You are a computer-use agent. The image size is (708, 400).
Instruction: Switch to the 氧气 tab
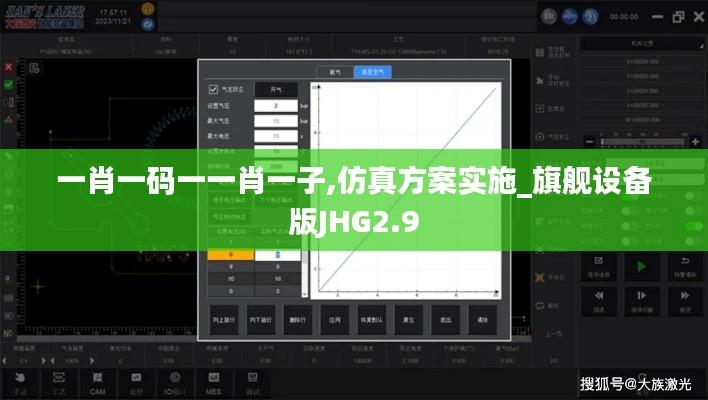[335, 72]
